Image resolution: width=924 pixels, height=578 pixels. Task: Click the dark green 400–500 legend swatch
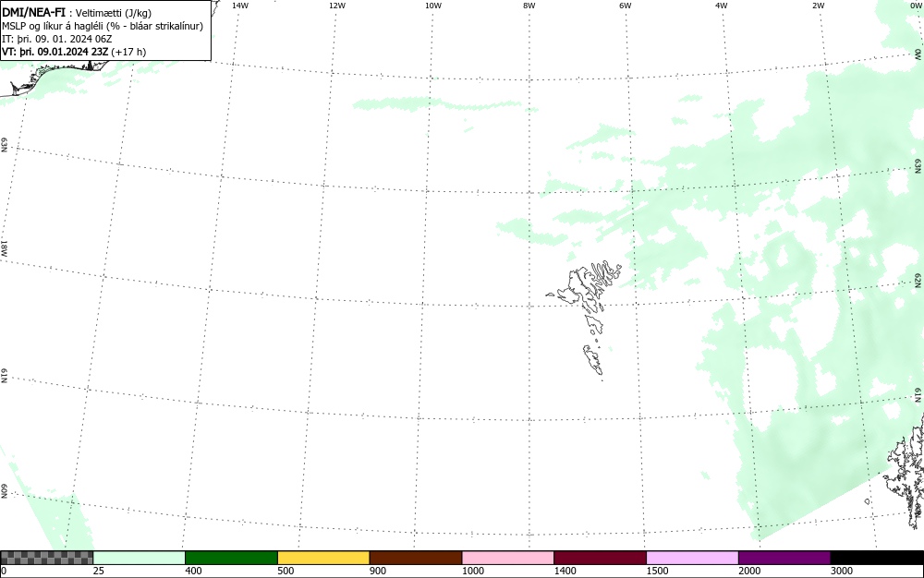[x=231, y=558]
